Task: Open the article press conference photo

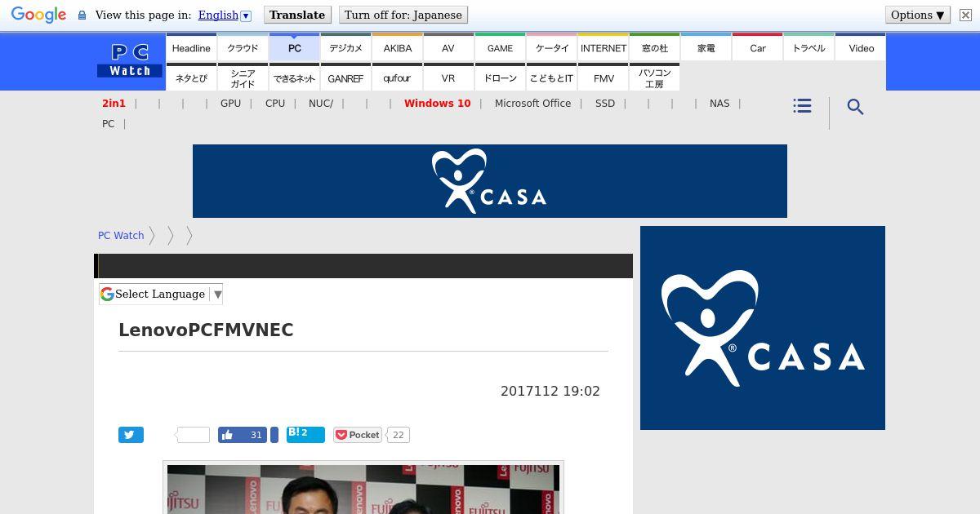Action: (363, 489)
